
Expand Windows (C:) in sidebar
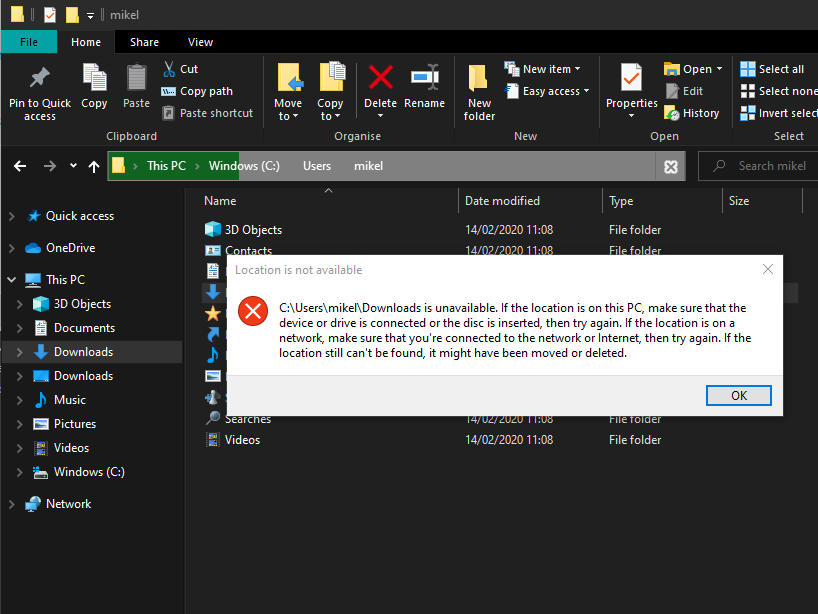click(x=20, y=472)
